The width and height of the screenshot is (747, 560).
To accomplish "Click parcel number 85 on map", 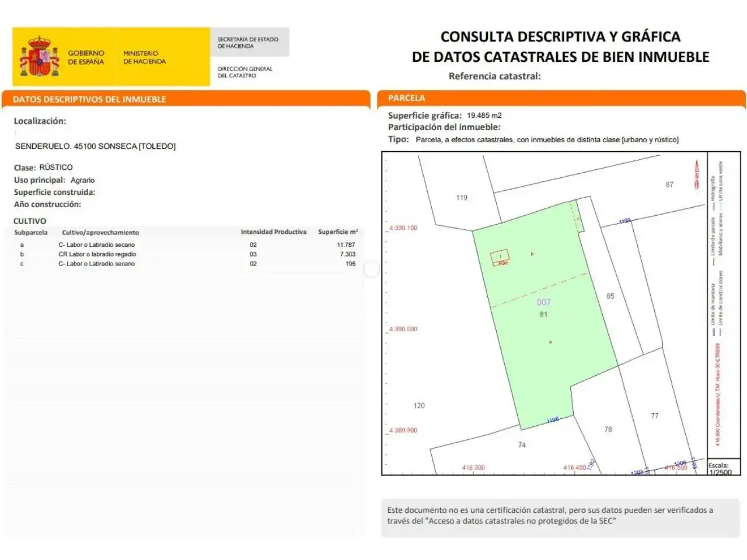I will (610, 296).
